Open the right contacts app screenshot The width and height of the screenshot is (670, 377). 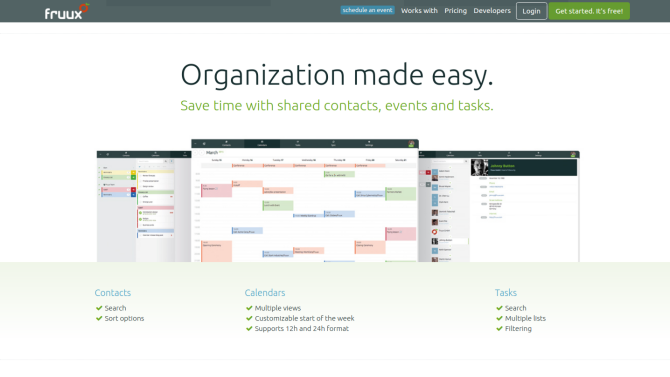coord(499,206)
